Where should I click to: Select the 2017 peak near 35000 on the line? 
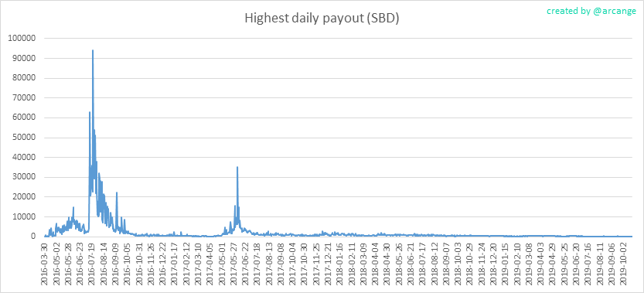[237, 167]
